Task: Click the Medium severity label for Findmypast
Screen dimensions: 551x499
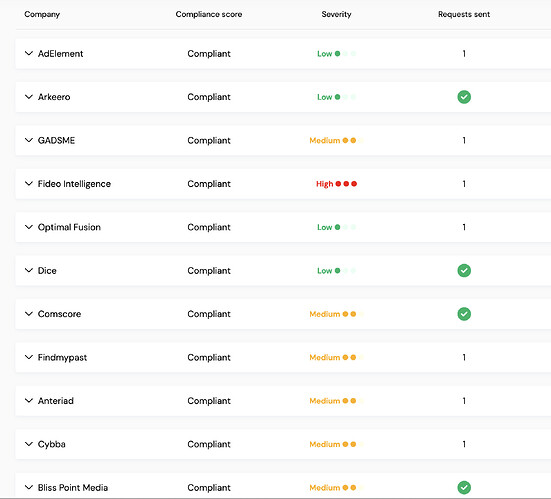Action: (x=325, y=357)
